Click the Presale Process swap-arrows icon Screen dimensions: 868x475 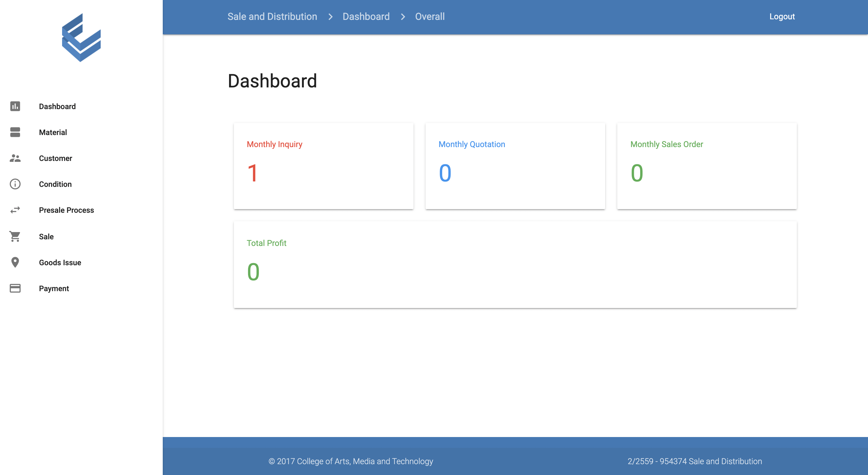pos(15,210)
